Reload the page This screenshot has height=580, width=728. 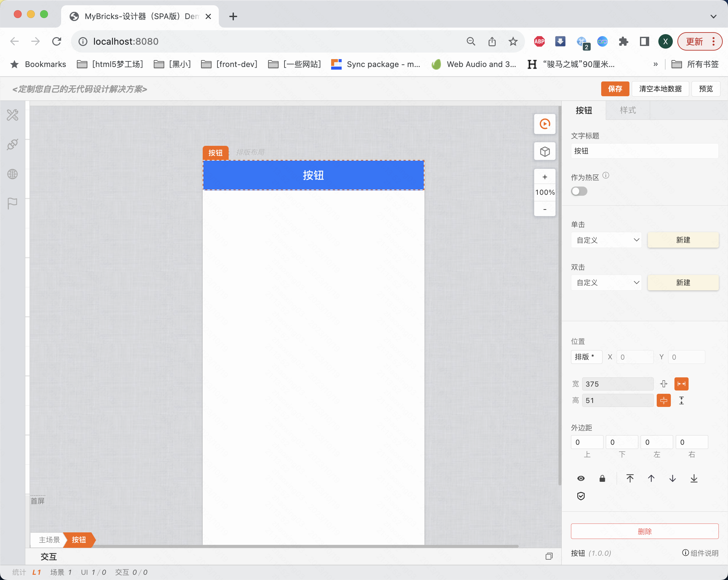click(x=57, y=41)
